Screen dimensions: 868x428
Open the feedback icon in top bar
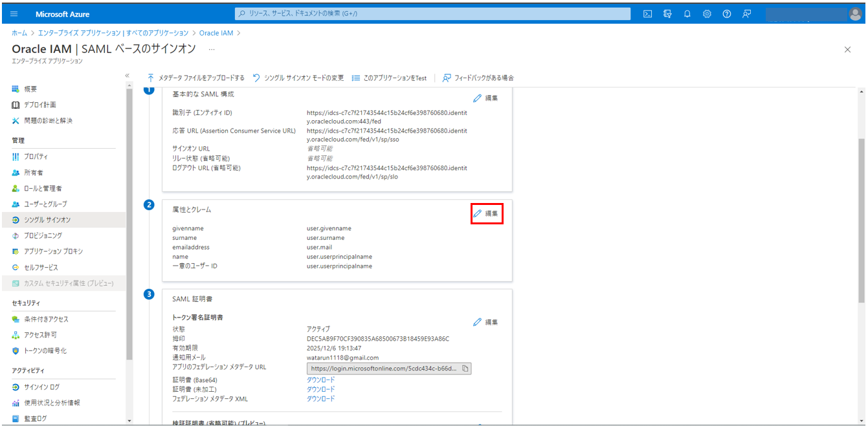[747, 14]
